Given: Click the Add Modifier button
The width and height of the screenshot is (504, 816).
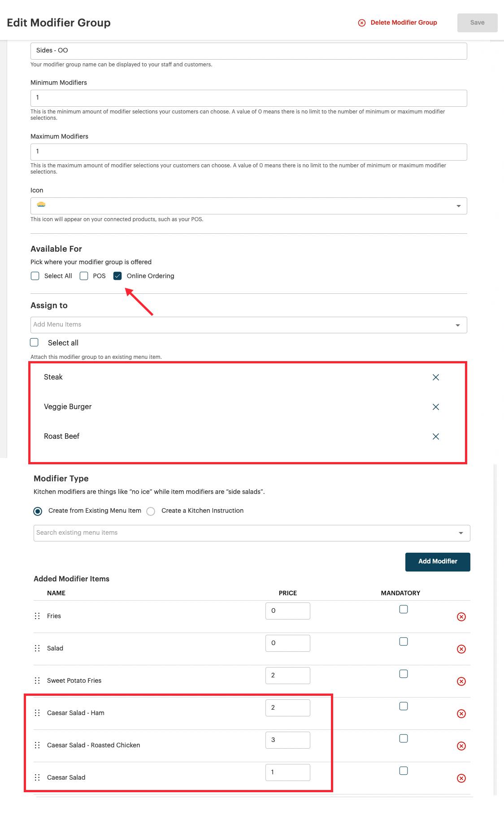Looking at the screenshot, I should 437,561.
